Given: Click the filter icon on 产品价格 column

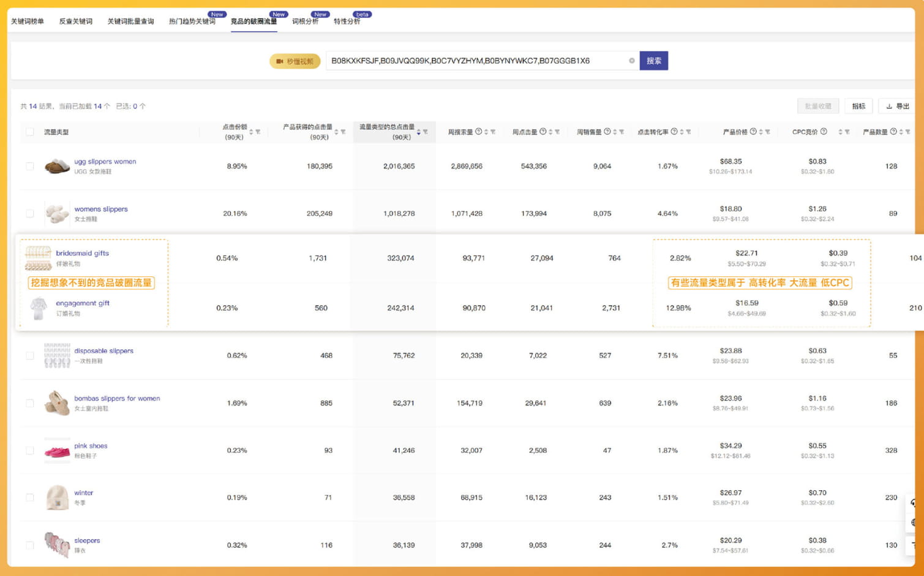Looking at the screenshot, I should click(x=767, y=132).
